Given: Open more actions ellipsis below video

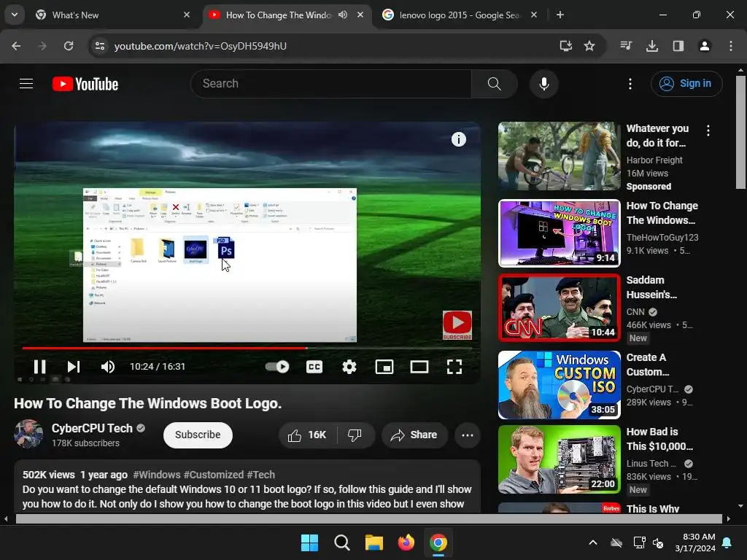Looking at the screenshot, I should point(468,435).
